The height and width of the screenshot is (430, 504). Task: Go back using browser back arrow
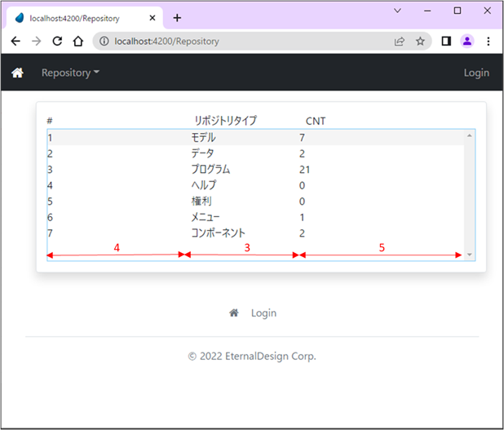(x=15, y=41)
